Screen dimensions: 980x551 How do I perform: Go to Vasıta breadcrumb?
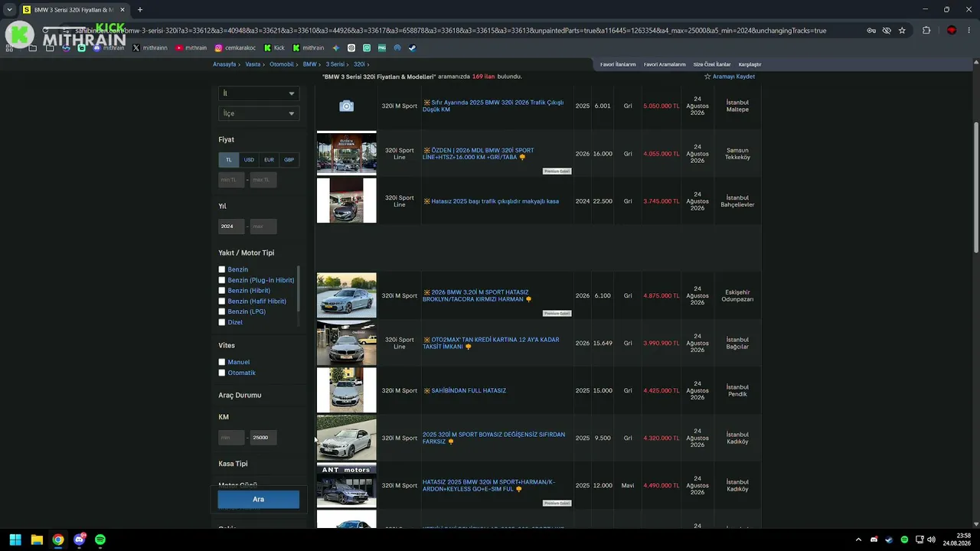coord(253,64)
